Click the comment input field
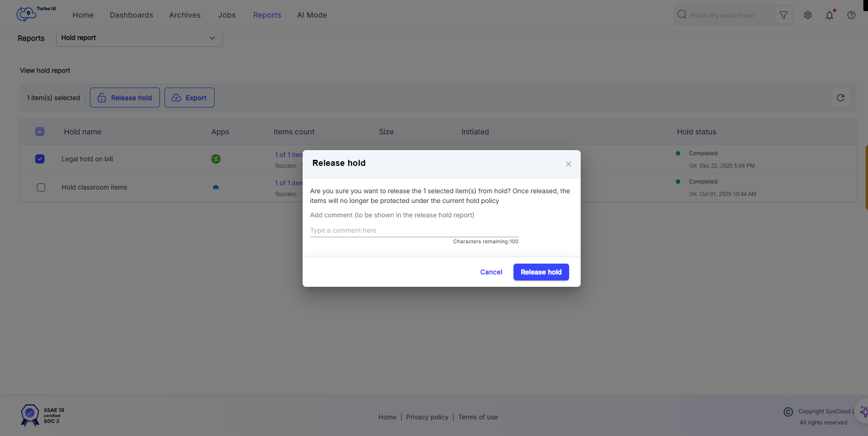Screen dimensions: 868x436 pos(414,230)
